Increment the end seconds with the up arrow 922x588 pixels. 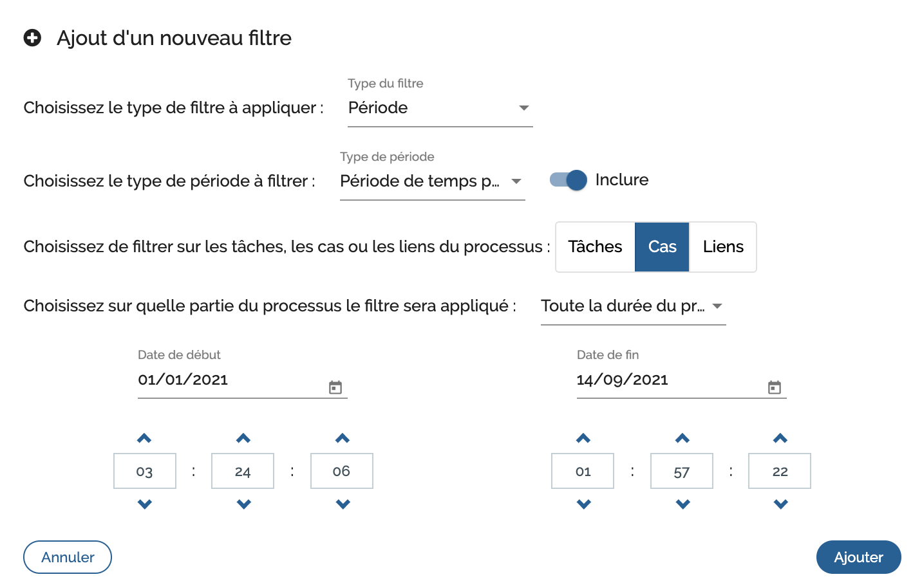pyautogui.click(x=779, y=437)
